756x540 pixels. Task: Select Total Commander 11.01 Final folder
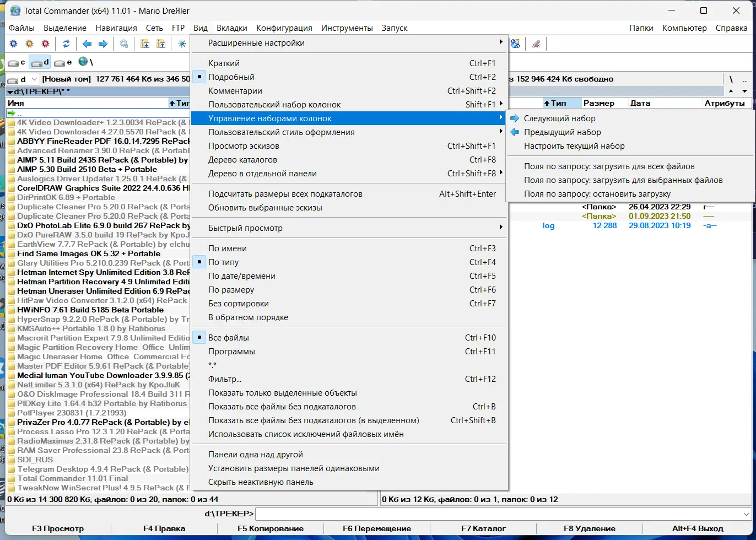(99, 478)
